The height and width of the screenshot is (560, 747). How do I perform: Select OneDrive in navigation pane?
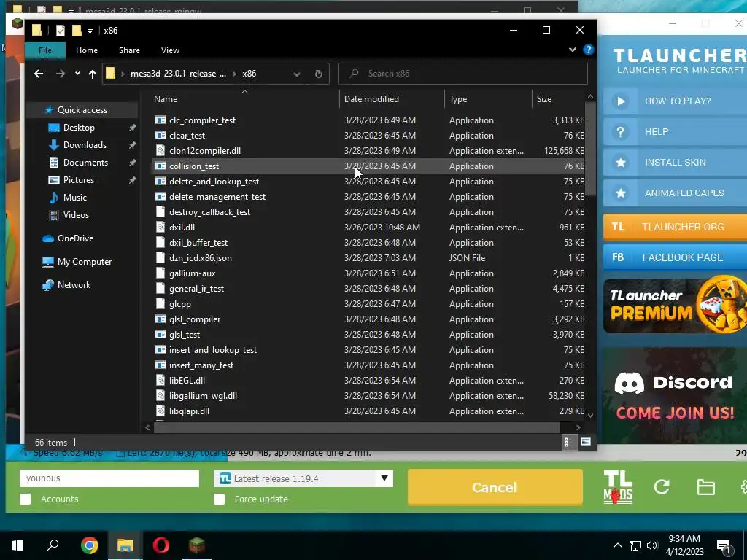click(75, 238)
